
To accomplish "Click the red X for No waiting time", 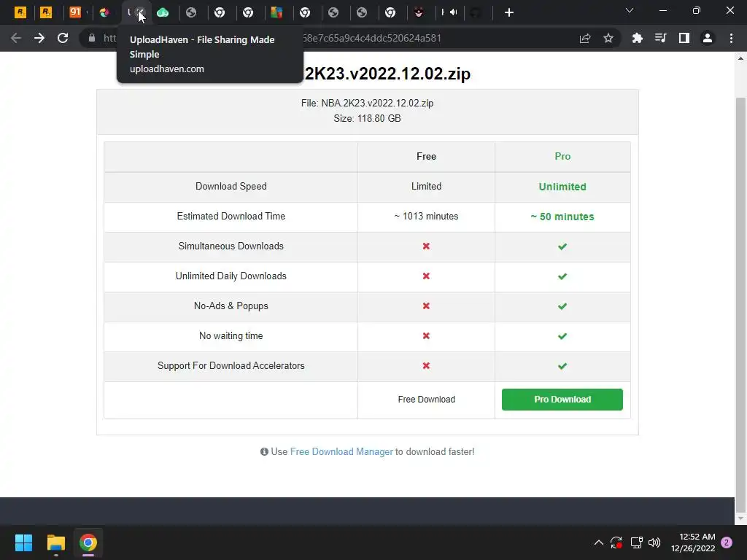I will (x=426, y=336).
